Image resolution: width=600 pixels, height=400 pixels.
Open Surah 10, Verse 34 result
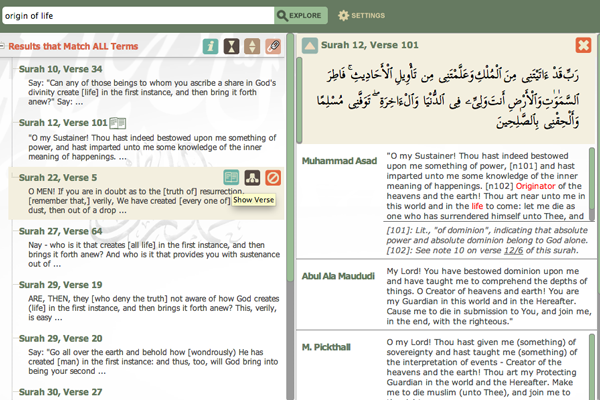tap(60, 69)
